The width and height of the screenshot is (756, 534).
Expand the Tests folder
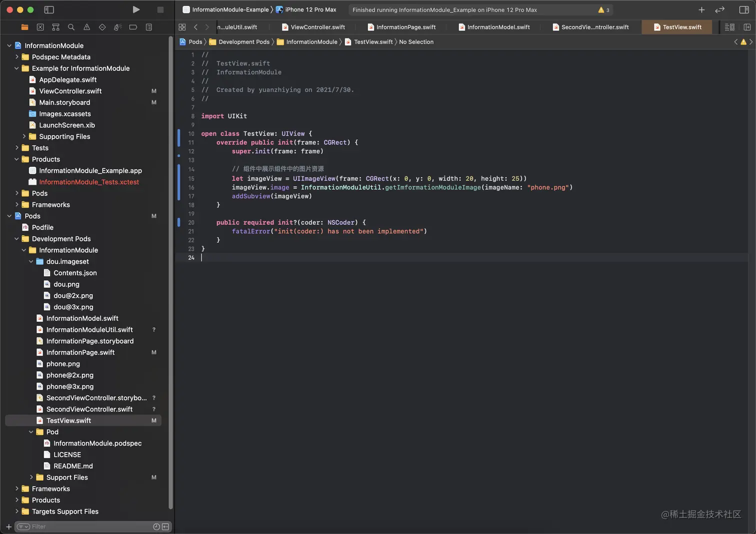click(x=16, y=148)
